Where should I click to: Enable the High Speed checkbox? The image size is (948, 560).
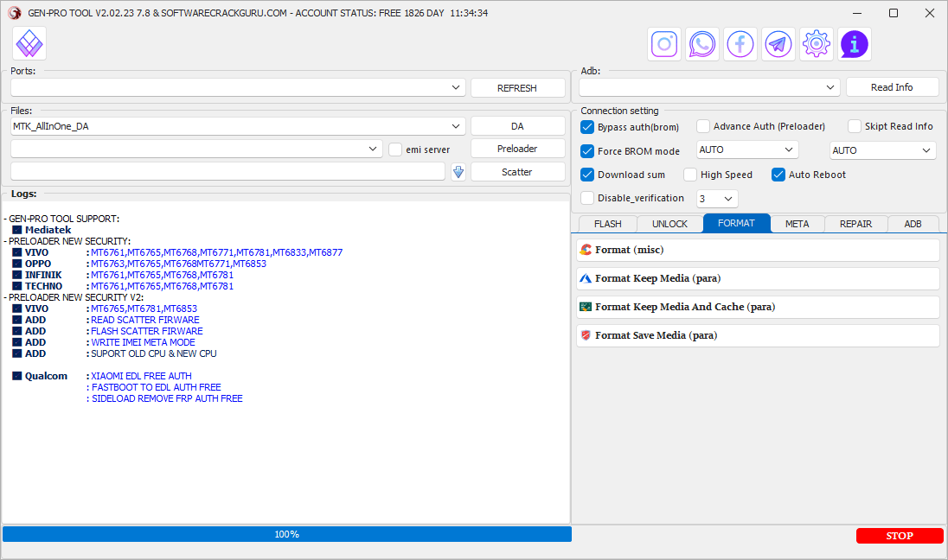coord(690,175)
